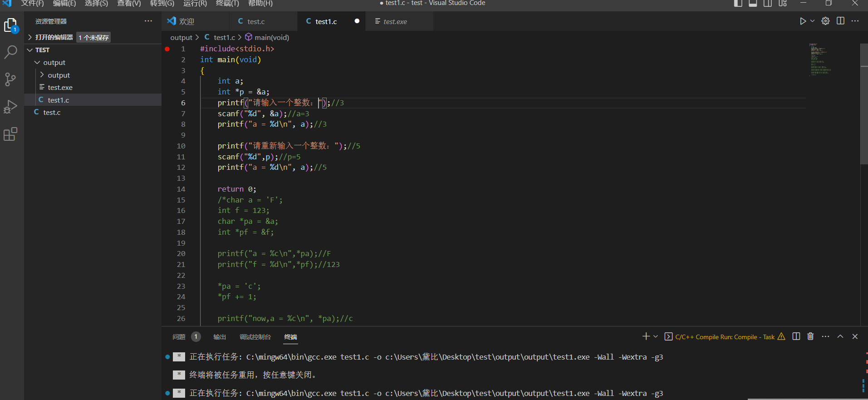Switch to the 欢迎 tab
868x400 pixels.
point(196,21)
